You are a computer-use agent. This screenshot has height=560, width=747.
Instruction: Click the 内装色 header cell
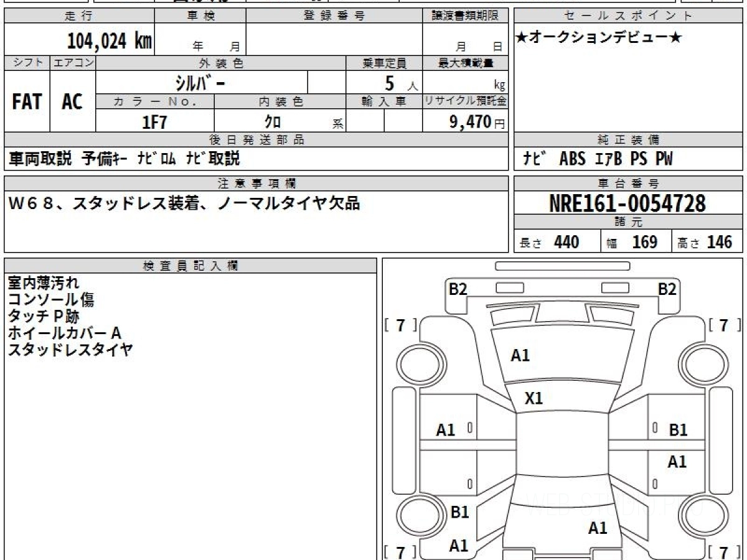[280, 101]
